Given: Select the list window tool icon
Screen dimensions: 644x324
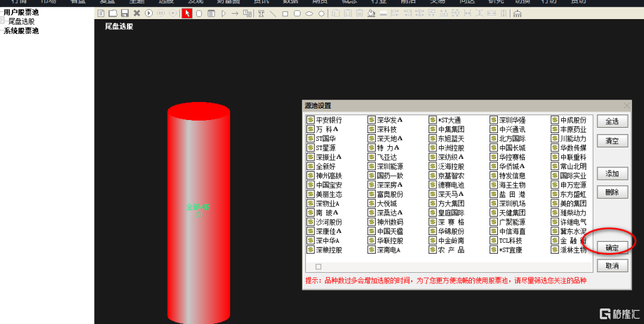Looking at the screenshot, I should point(211,13).
